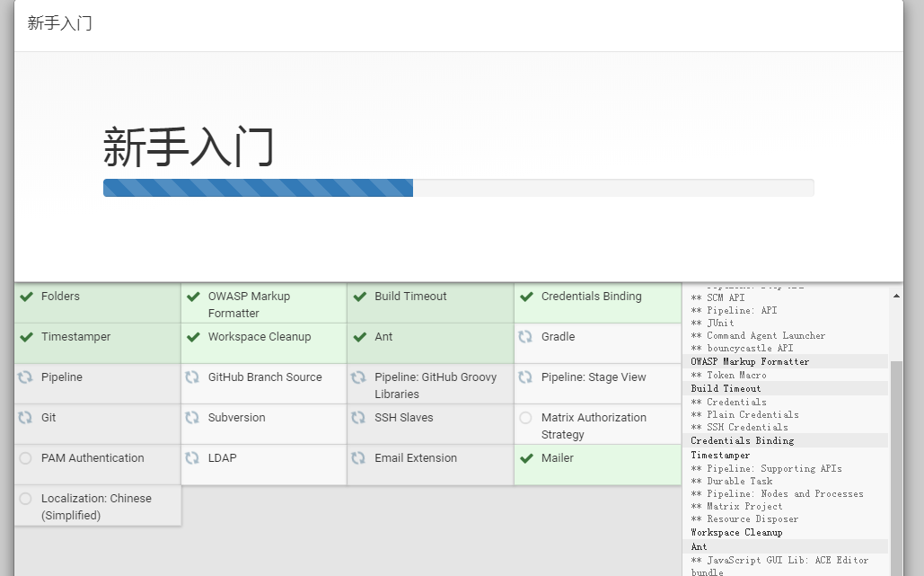
Task: Click the '** JUnit' log entry
Action: click(x=712, y=323)
